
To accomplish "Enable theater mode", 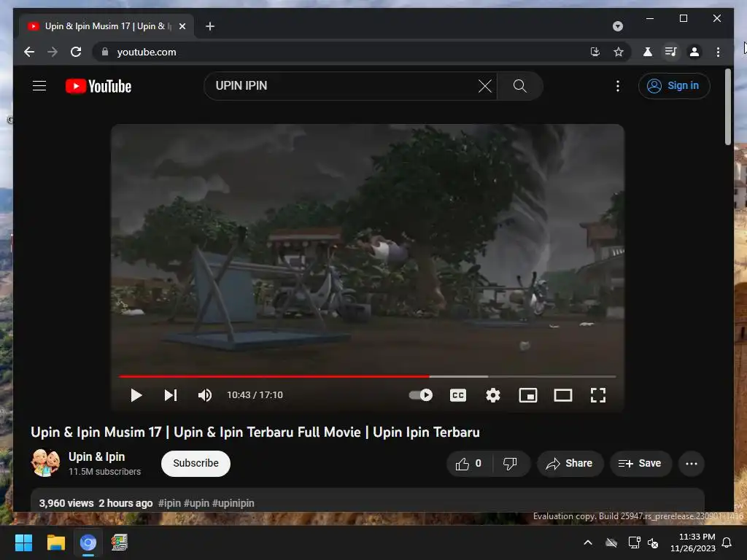I will tap(562, 395).
